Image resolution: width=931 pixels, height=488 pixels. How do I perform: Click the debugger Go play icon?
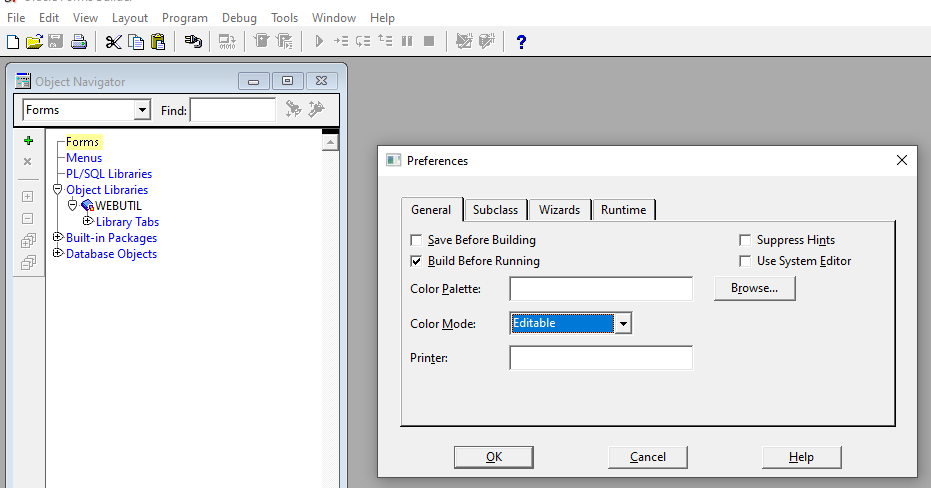(x=319, y=42)
